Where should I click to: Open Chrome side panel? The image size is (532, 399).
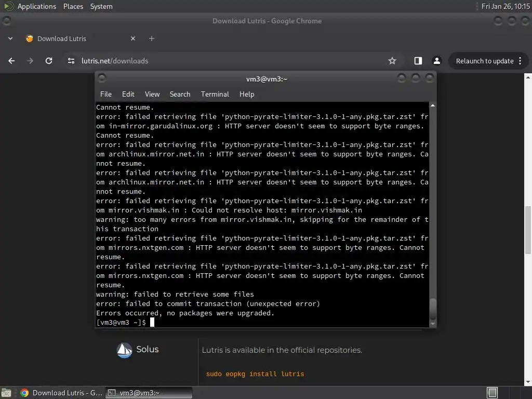[x=418, y=61]
